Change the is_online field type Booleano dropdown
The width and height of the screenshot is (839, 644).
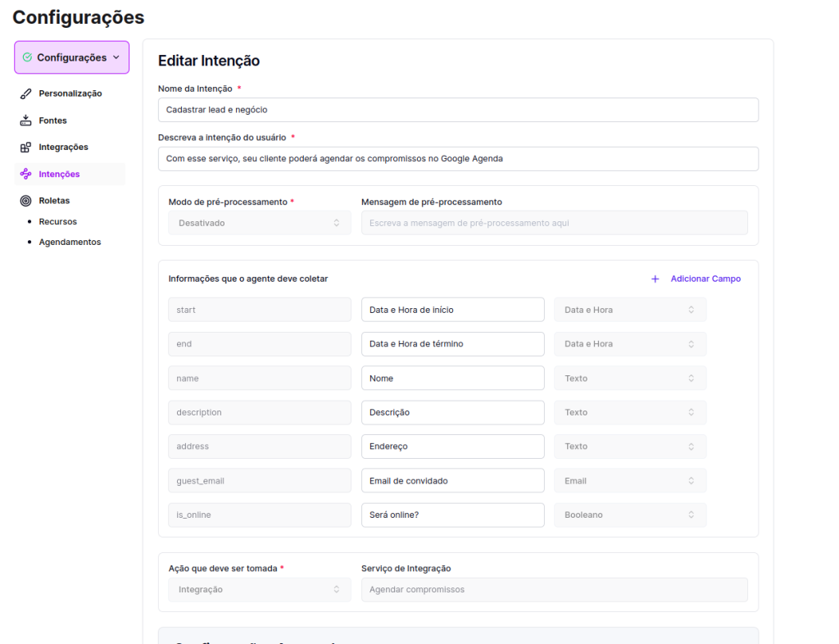(629, 515)
